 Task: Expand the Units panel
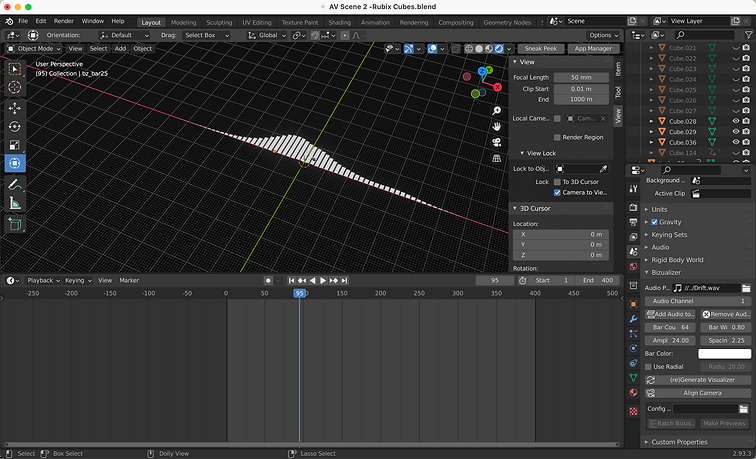point(659,210)
